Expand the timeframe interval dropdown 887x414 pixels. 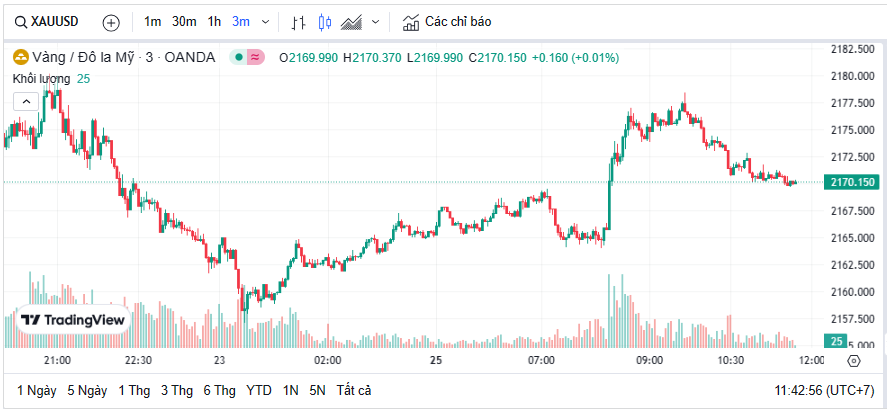tap(264, 21)
